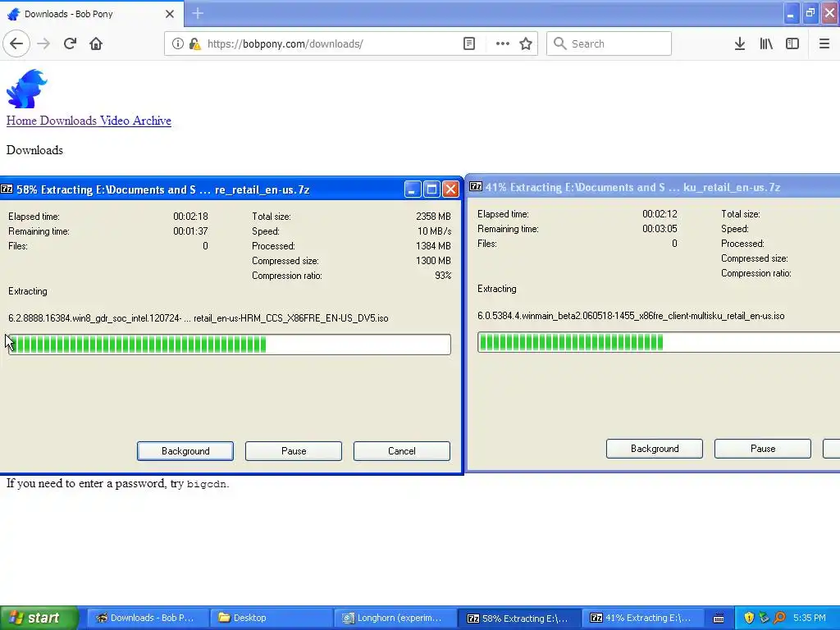Maximize the 58% extracting window

[431, 189]
